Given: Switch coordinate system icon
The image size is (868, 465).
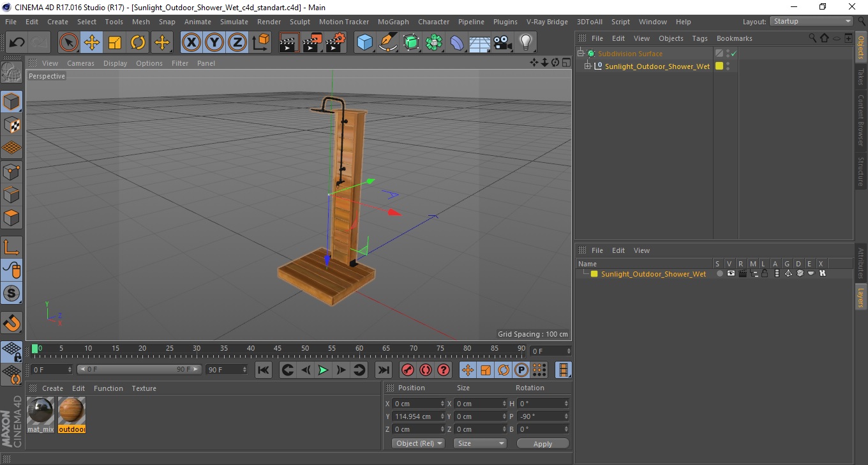Looking at the screenshot, I should (x=260, y=43).
